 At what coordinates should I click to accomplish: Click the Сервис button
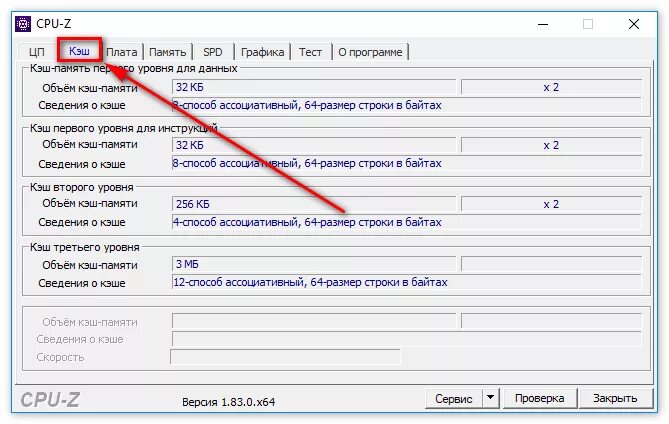coord(454,398)
